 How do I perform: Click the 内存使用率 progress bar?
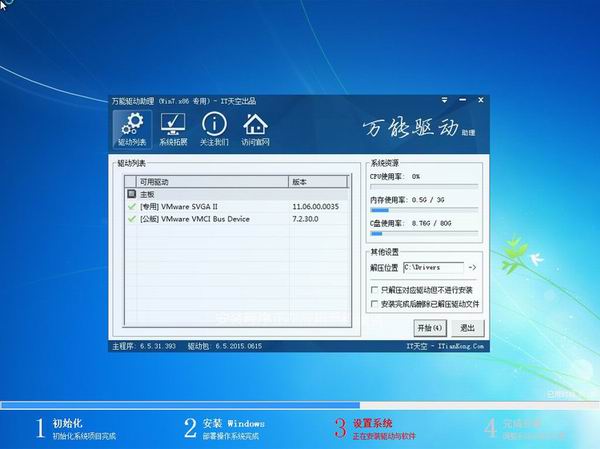(x=424, y=210)
